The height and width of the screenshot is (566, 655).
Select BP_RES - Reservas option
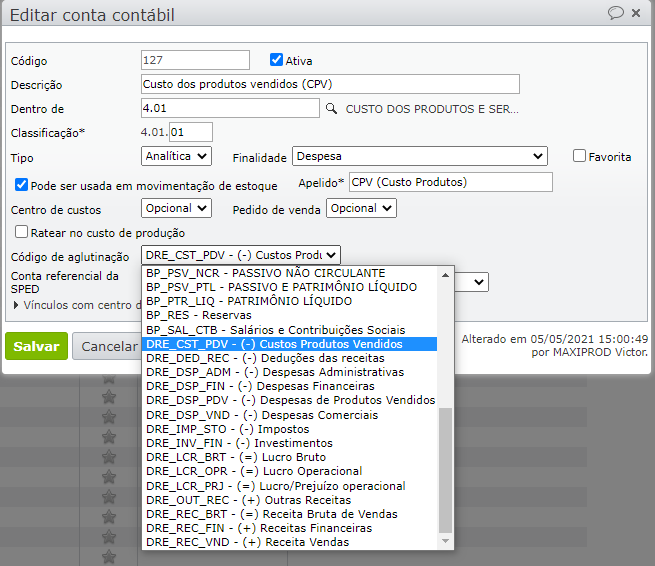pos(289,315)
